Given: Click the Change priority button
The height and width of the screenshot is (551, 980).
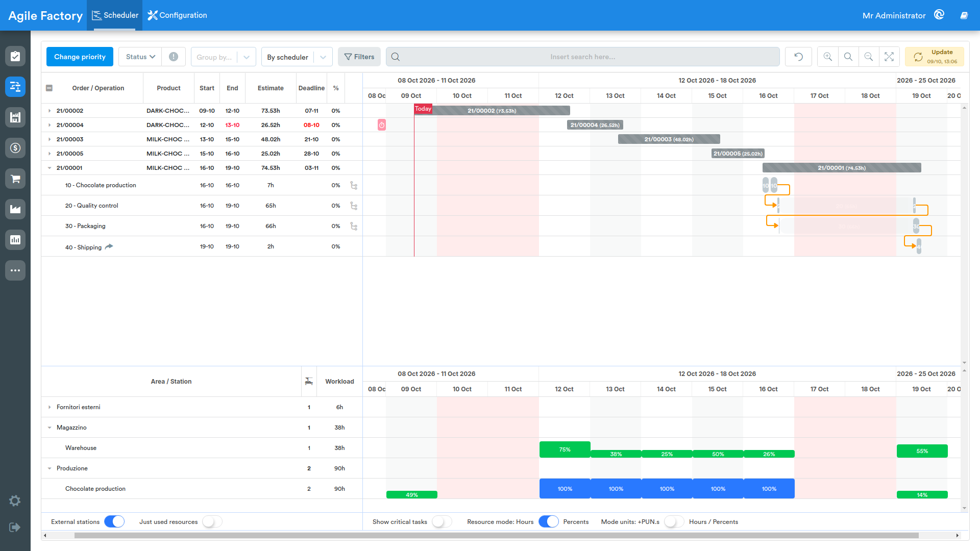Looking at the screenshot, I should (80, 57).
